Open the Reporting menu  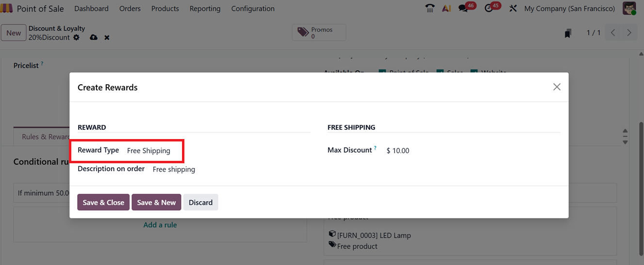tap(205, 8)
